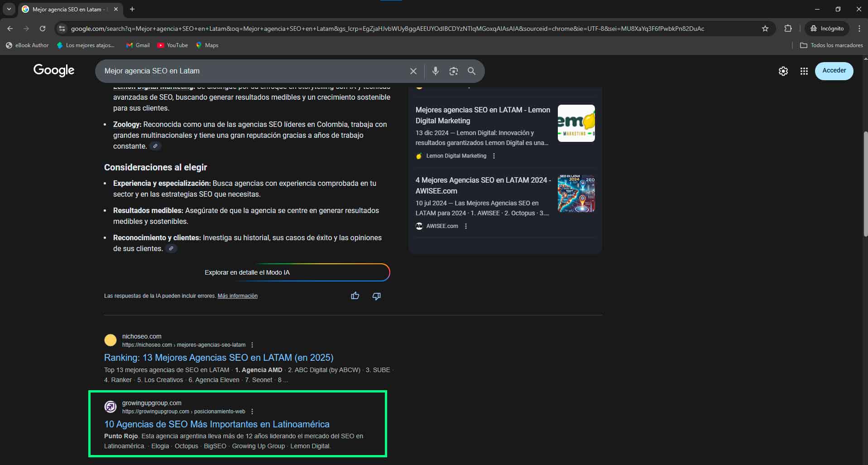Click the growingupgroup.com site favicon
Viewport: 868px width, 465px height.
click(110, 407)
